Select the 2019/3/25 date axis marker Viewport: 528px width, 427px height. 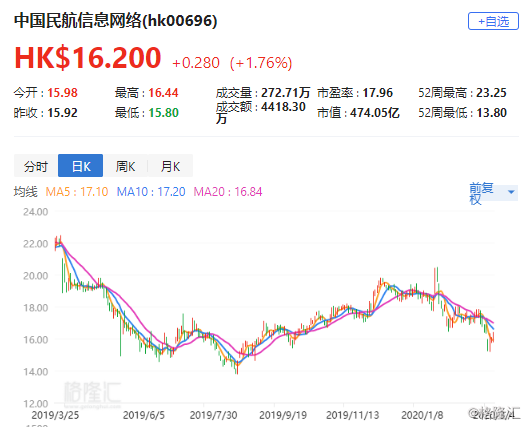(x=55, y=415)
